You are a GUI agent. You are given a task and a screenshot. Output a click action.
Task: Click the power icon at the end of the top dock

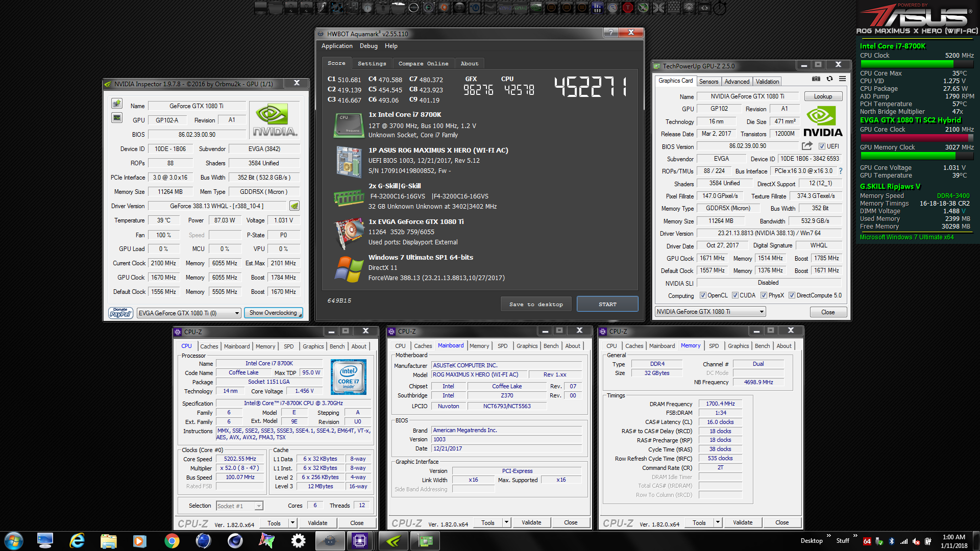(720, 7)
